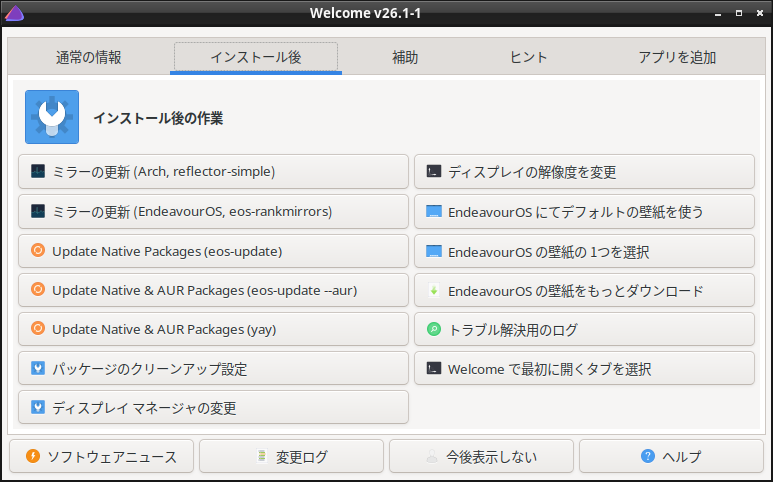The width and height of the screenshot is (773, 482).
Task: Click the mirror update icon for Arch reflector-simple
Action: (x=38, y=172)
